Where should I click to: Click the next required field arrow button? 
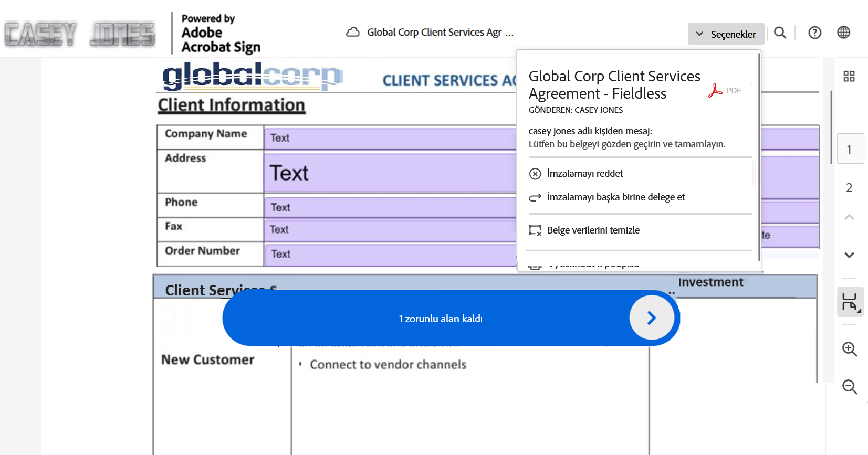click(652, 318)
